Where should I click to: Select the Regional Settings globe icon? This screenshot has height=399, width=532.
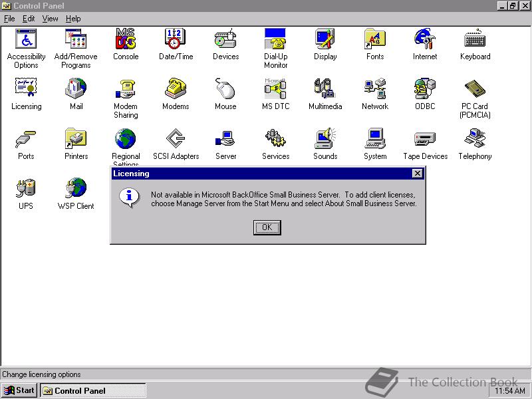point(126,138)
